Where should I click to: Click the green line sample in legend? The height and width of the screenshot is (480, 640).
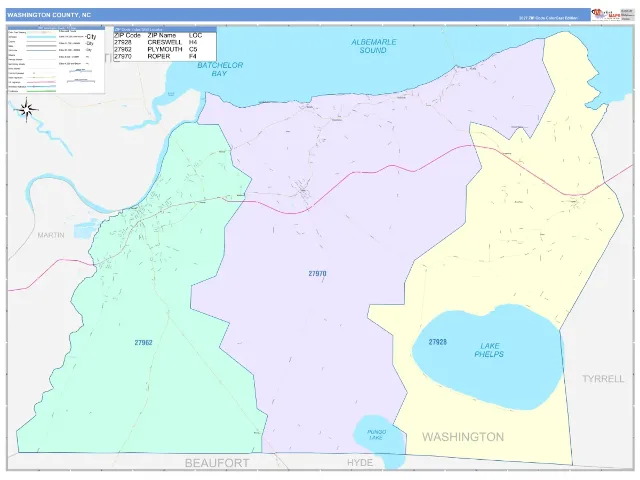click(x=41, y=91)
